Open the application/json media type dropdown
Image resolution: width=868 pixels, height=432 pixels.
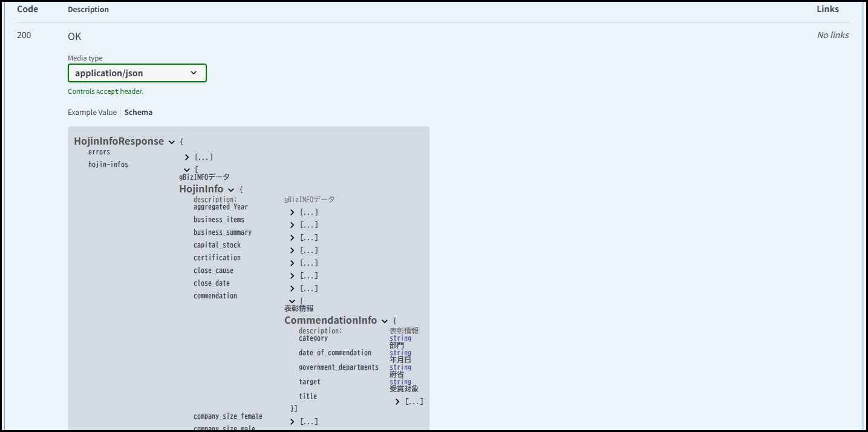[x=137, y=73]
